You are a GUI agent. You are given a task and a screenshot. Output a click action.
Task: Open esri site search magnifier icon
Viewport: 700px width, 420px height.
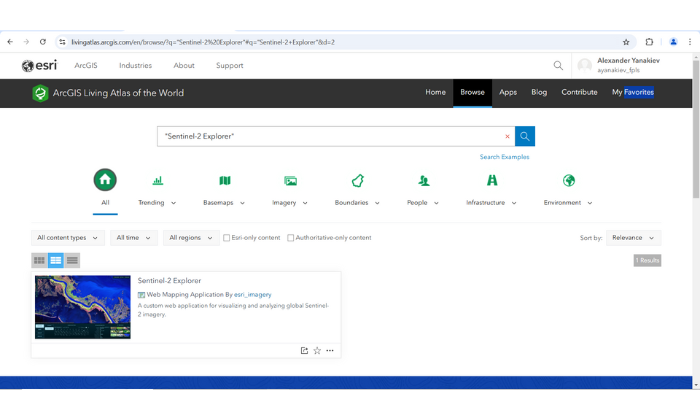[558, 66]
